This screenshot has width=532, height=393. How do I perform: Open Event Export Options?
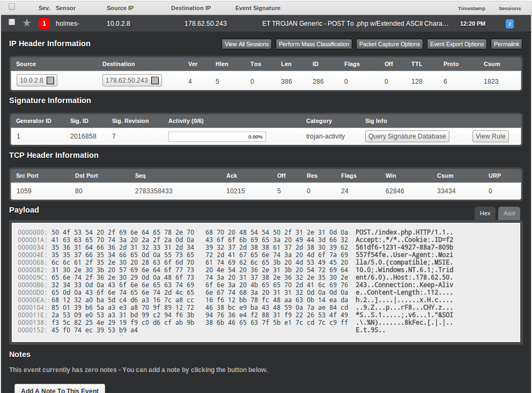[457, 45]
